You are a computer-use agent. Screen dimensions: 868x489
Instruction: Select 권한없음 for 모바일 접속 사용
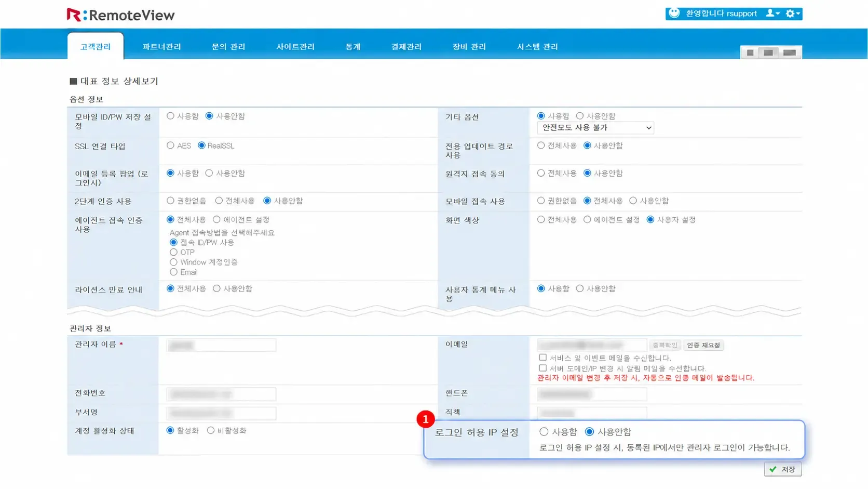pyautogui.click(x=541, y=201)
